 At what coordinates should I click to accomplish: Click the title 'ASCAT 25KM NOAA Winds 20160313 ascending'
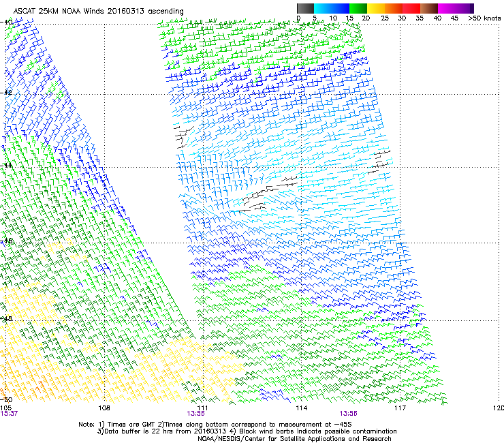(98, 12)
